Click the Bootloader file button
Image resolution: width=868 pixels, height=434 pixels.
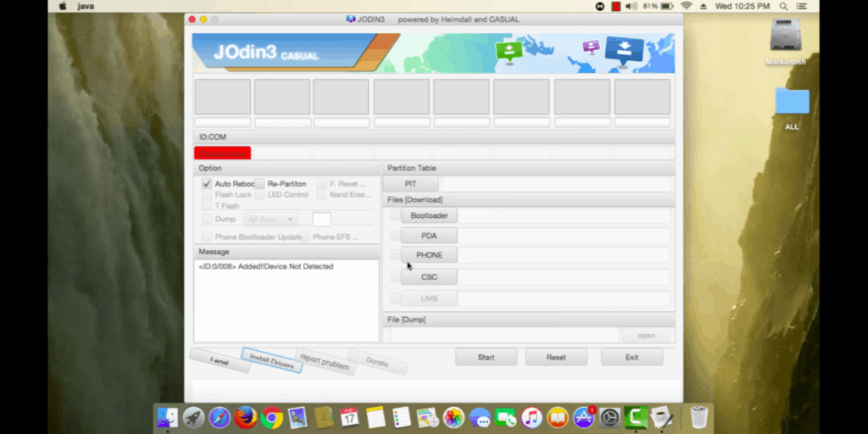coord(429,215)
